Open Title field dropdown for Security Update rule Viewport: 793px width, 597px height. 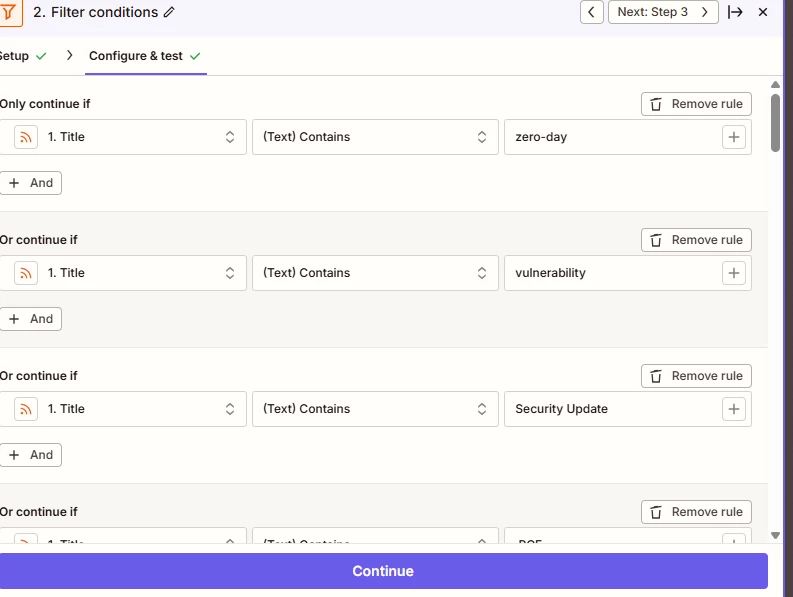tap(123, 409)
